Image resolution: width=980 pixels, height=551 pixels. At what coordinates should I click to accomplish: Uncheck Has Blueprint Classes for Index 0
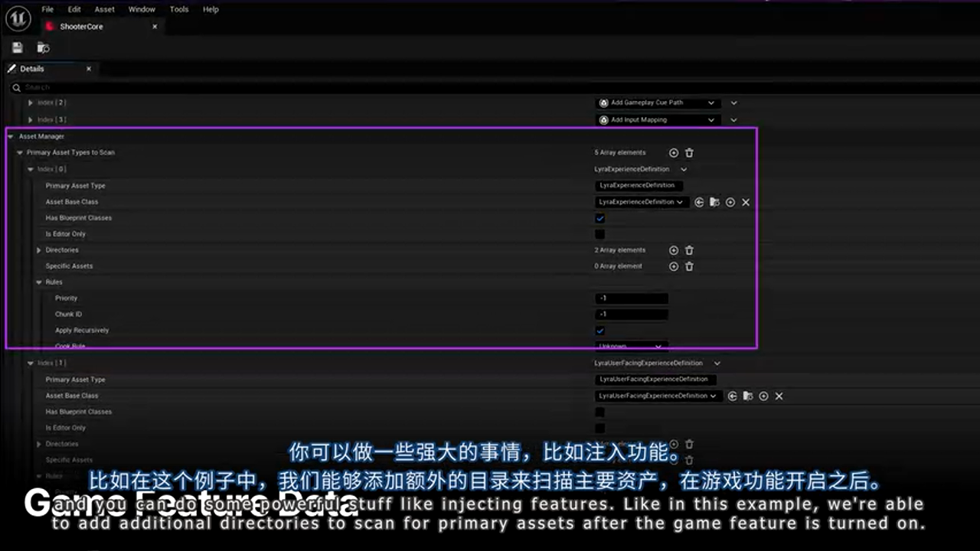coord(599,218)
